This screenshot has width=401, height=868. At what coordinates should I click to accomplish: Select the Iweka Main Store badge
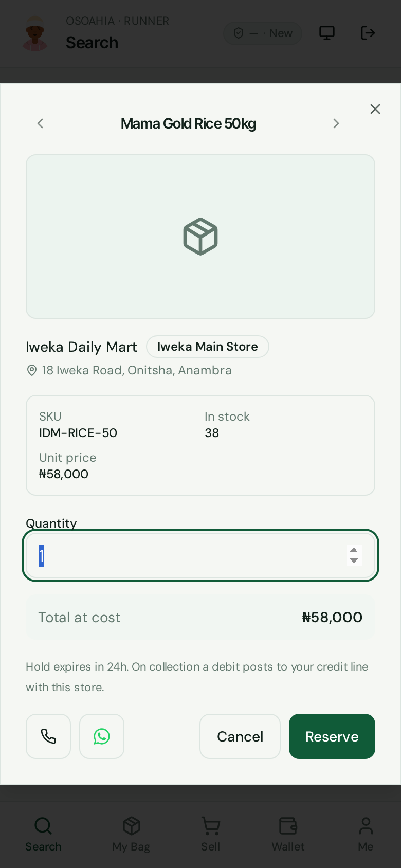point(208,347)
